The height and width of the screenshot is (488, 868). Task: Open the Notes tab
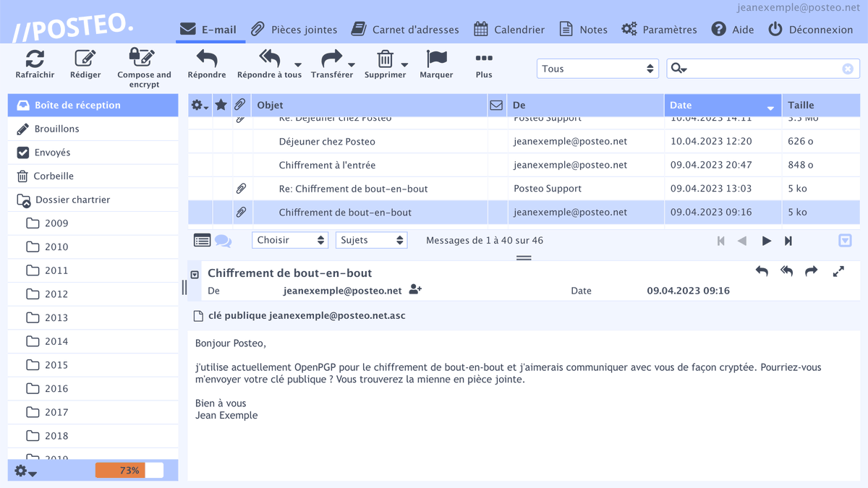click(x=583, y=30)
